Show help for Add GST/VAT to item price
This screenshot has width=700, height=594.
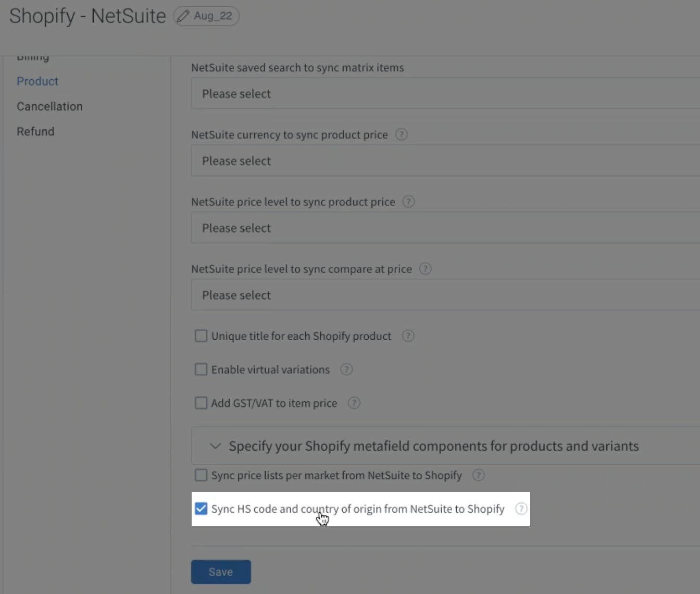click(x=354, y=403)
